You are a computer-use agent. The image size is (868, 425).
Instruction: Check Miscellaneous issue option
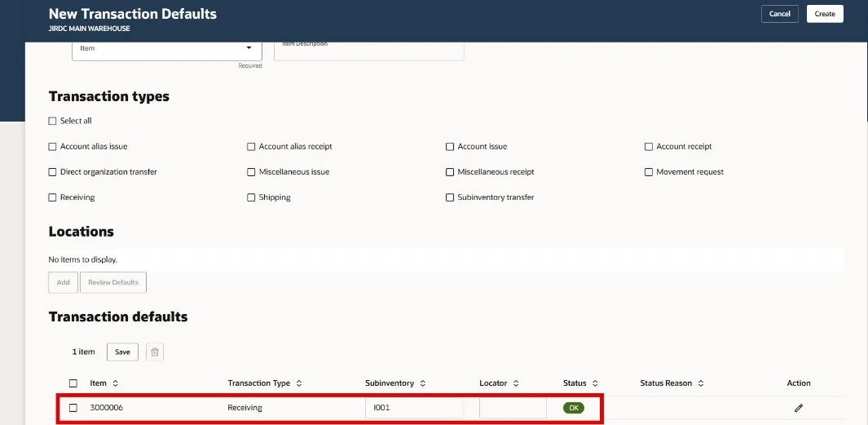click(x=251, y=172)
